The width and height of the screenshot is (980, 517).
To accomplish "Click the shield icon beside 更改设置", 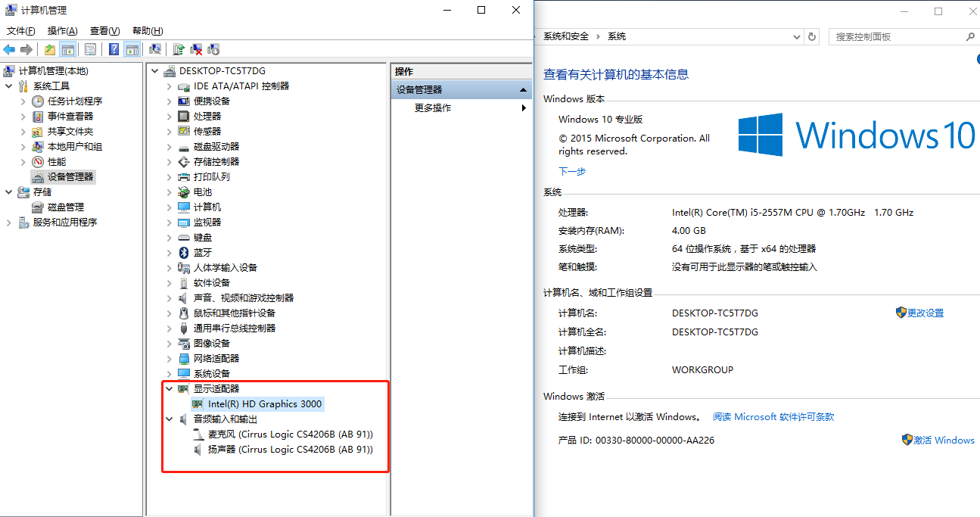I will 901,313.
